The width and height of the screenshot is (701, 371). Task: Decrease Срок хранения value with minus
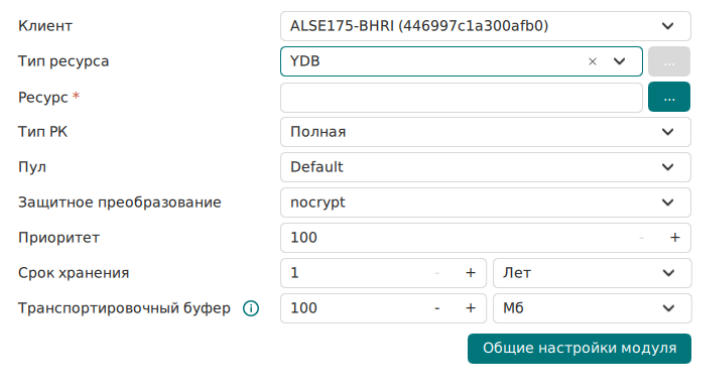pyautogui.click(x=437, y=273)
